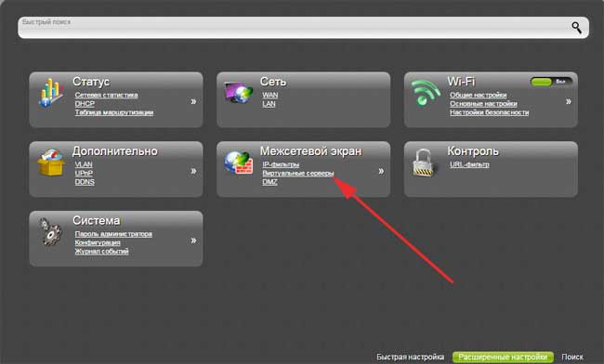This screenshot has height=364, width=604.
Task: Open Сетевая статистика link
Action: click(106, 95)
